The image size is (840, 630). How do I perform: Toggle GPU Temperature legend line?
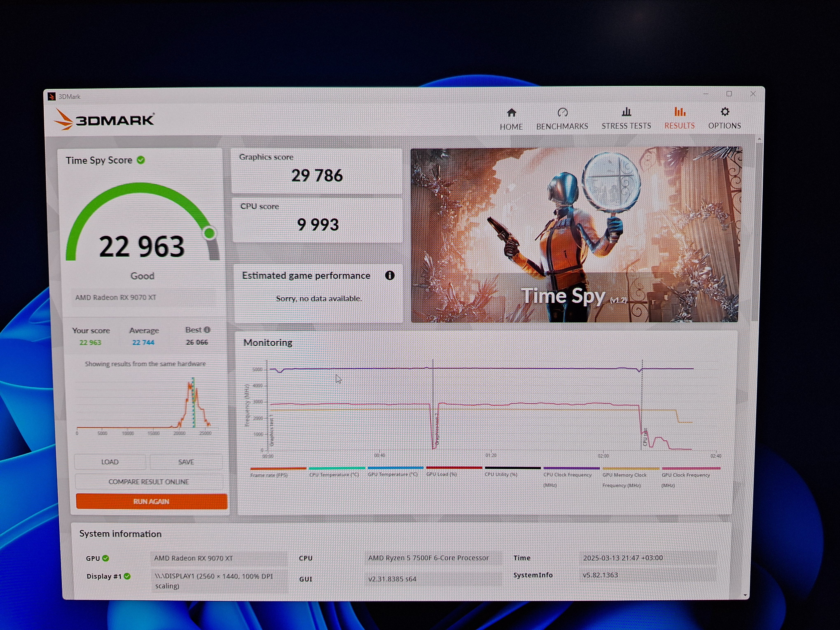(395, 471)
